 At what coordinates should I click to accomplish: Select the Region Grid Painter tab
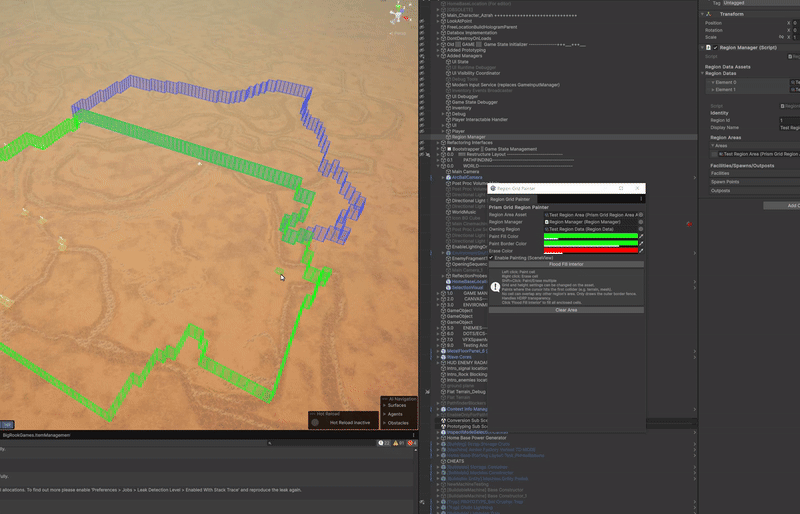click(510, 199)
